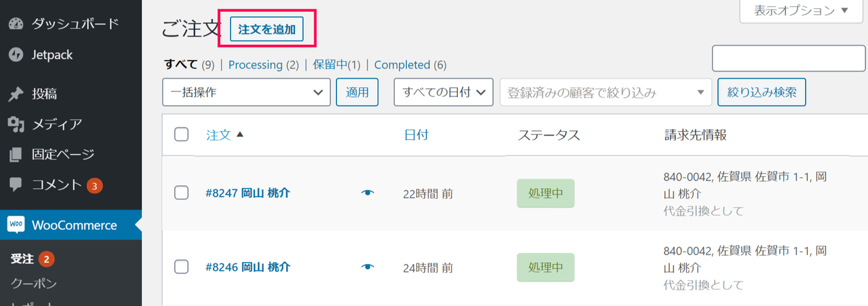Viewport: 868px width, 306px height.
Task: Click the 投稿 pushpin icon
Action: (16, 94)
